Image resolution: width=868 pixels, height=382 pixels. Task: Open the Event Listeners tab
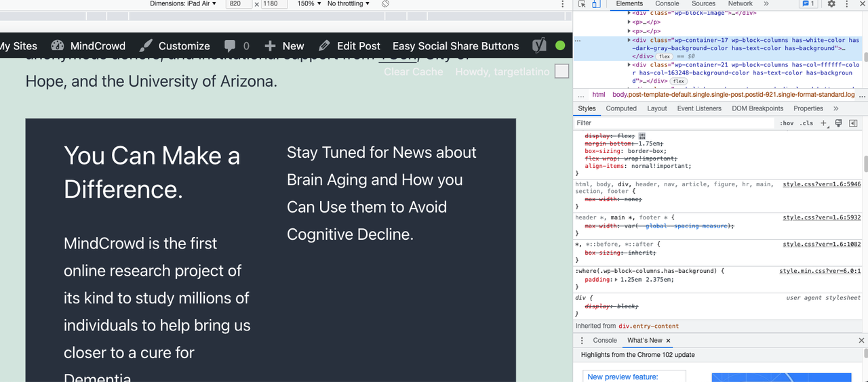click(x=699, y=108)
